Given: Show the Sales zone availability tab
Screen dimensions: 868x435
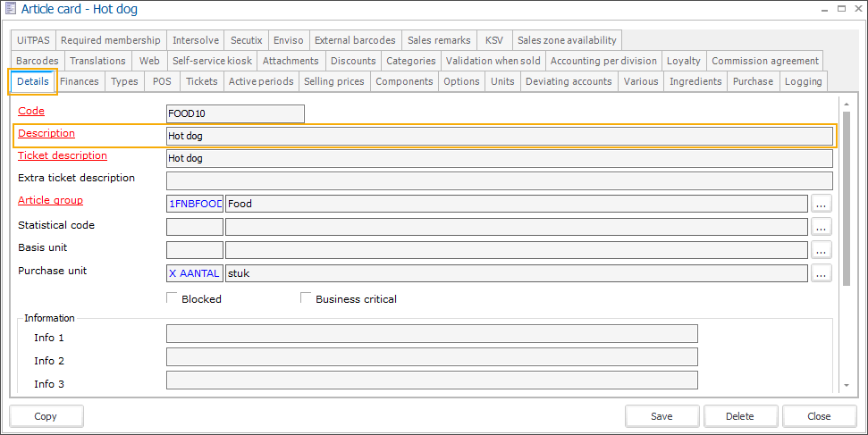Looking at the screenshot, I should pyautogui.click(x=566, y=40).
